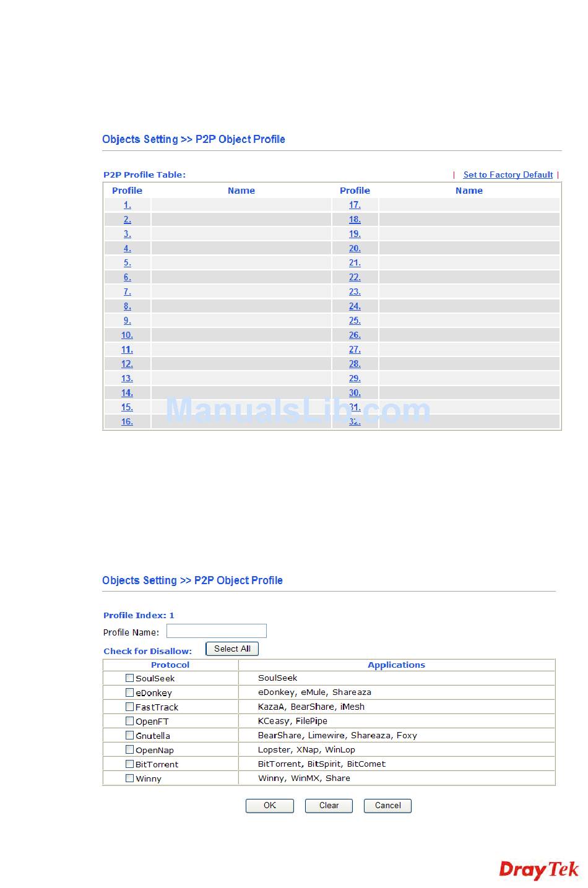Open P2P profile link 14.
This screenshot has width=588, height=888.
click(127, 393)
